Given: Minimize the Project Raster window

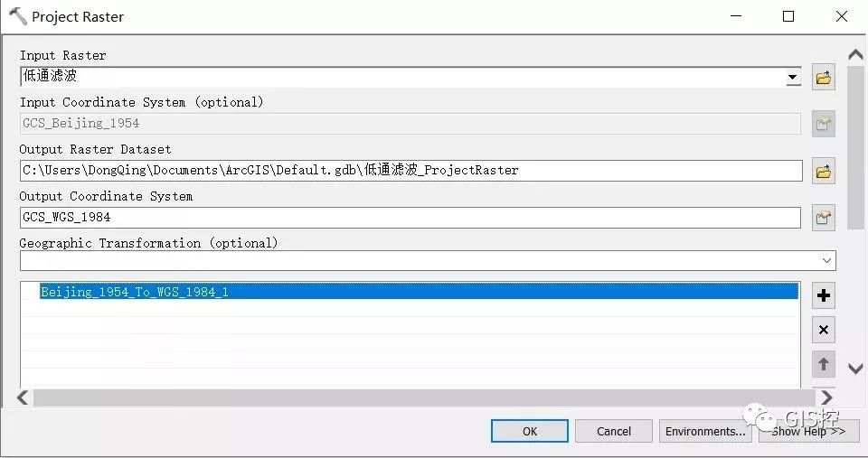Looking at the screenshot, I should coord(736,16).
